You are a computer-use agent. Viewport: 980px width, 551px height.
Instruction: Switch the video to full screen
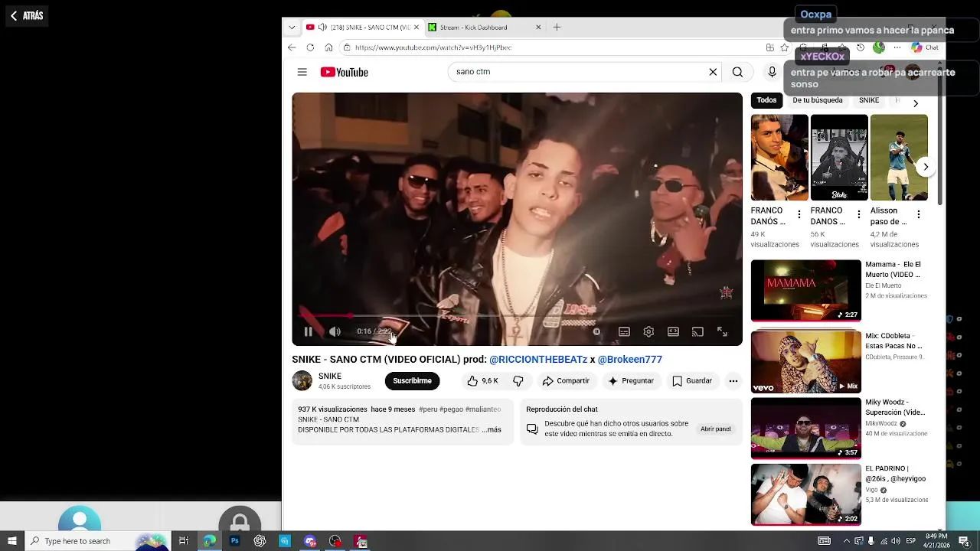pos(722,331)
